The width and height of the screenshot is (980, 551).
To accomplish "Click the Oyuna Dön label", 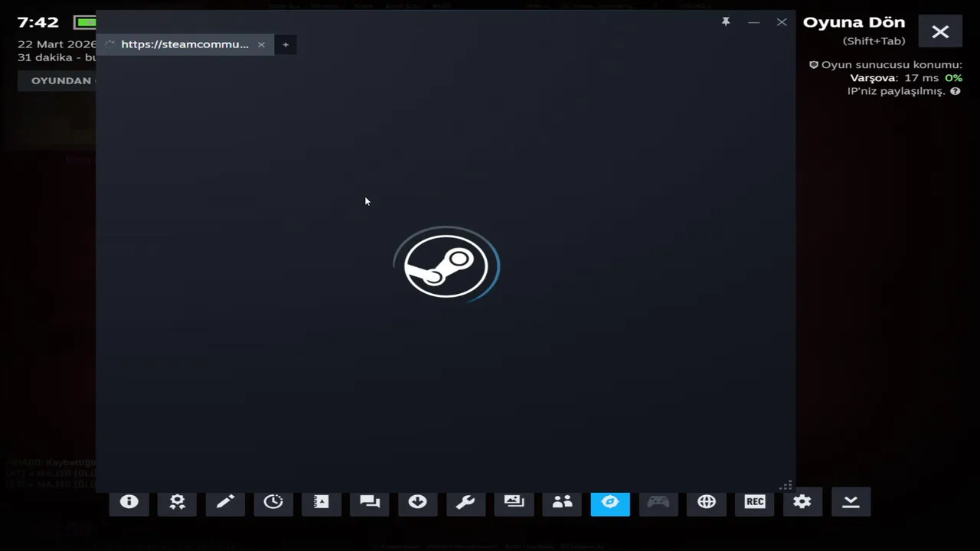I will click(854, 23).
